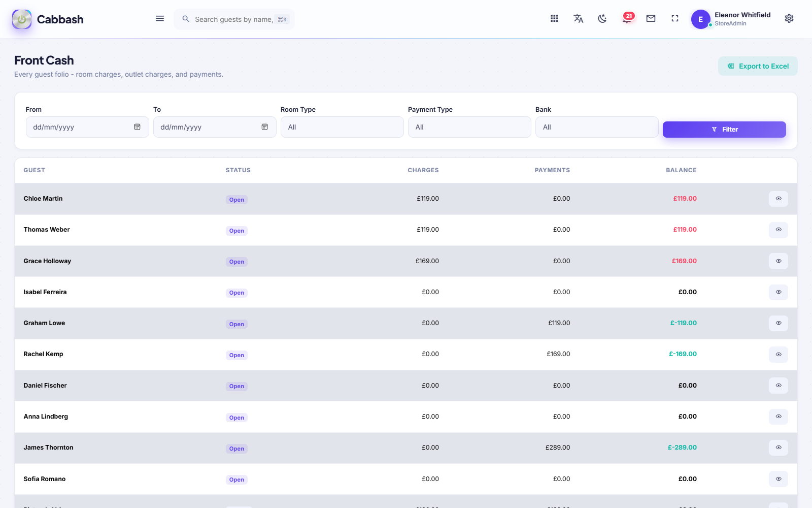This screenshot has height=508, width=812.
Task: View Grace Holloway folio eye icon
Action: tap(779, 261)
